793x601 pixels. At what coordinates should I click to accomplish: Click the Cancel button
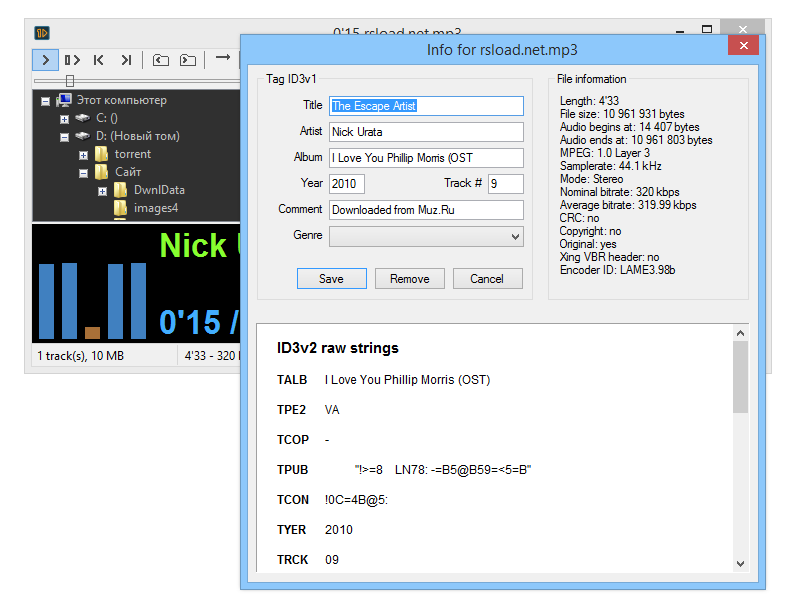488,279
